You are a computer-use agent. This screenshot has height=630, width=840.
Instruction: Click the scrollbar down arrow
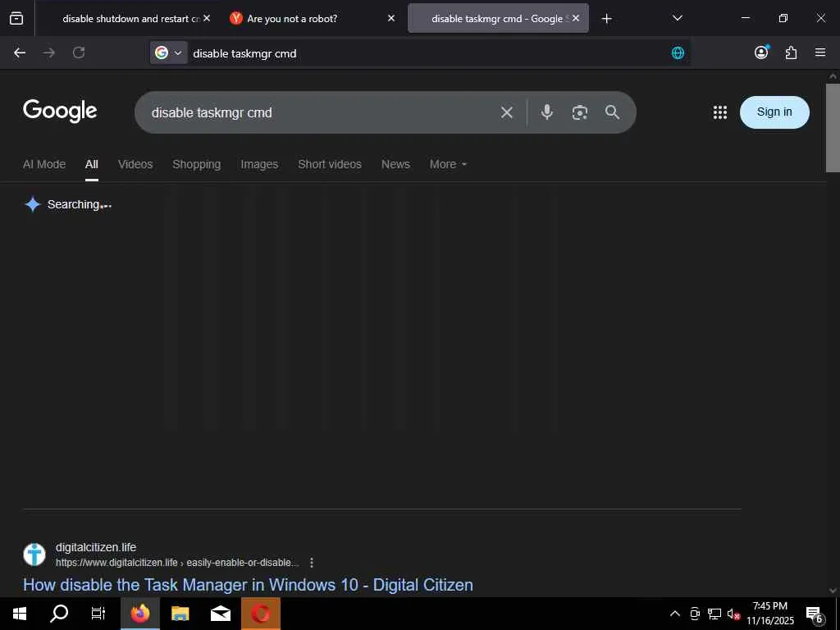[833, 591]
